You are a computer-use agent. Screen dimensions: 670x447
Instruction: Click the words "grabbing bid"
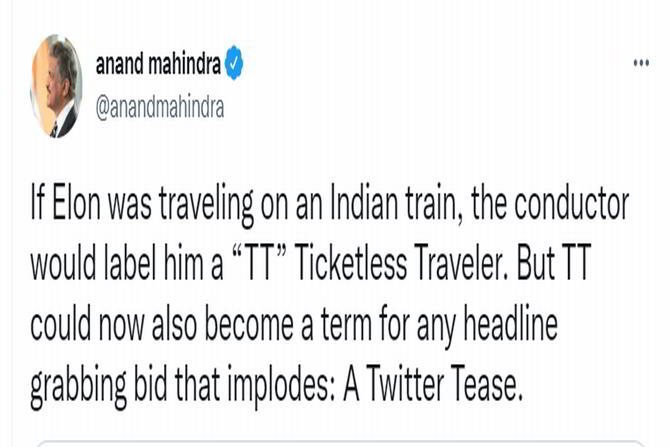click(99, 384)
